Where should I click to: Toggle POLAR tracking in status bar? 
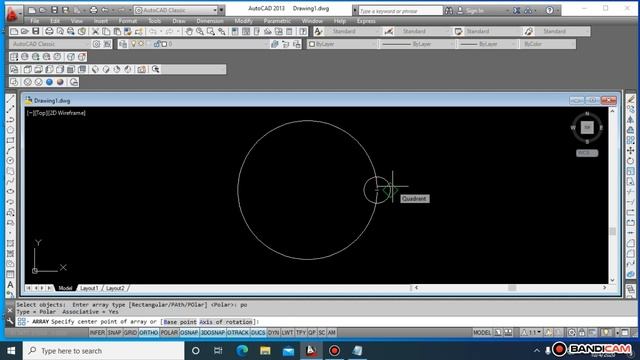tap(169, 333)
